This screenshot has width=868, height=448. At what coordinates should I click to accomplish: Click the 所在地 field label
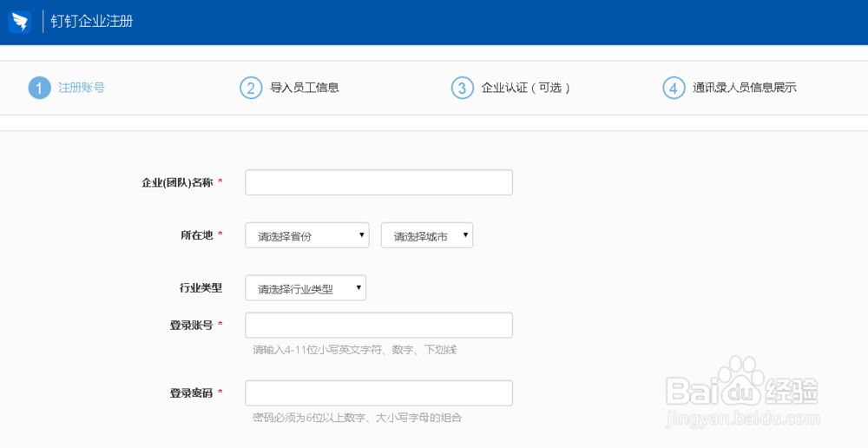[x=196, y=234]
